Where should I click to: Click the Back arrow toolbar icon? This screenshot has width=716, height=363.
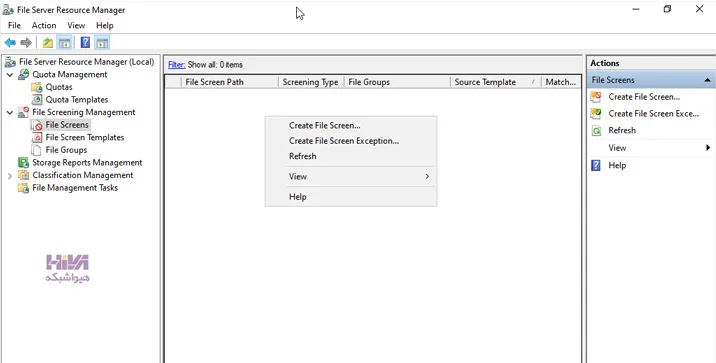tap(10, 43)
